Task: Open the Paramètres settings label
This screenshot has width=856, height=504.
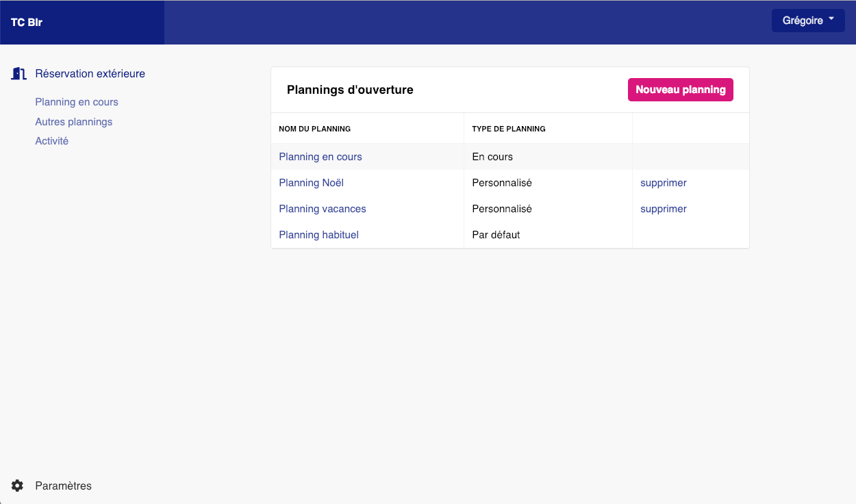Action: (x=63, y=486)
